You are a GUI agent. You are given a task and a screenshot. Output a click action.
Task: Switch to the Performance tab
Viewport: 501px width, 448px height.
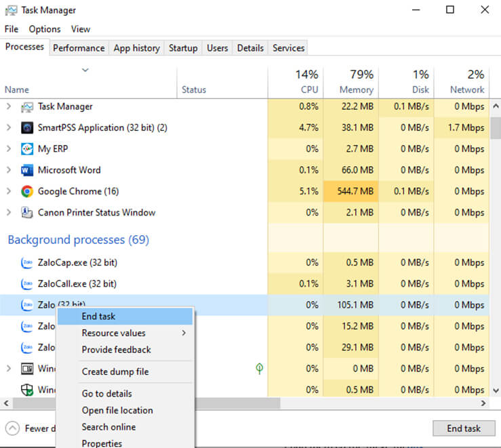click(79, 48)
